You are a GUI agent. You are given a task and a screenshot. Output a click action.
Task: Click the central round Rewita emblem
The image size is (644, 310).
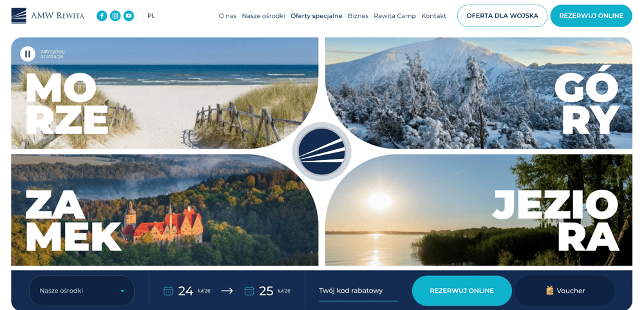click(x=321, y=151)
